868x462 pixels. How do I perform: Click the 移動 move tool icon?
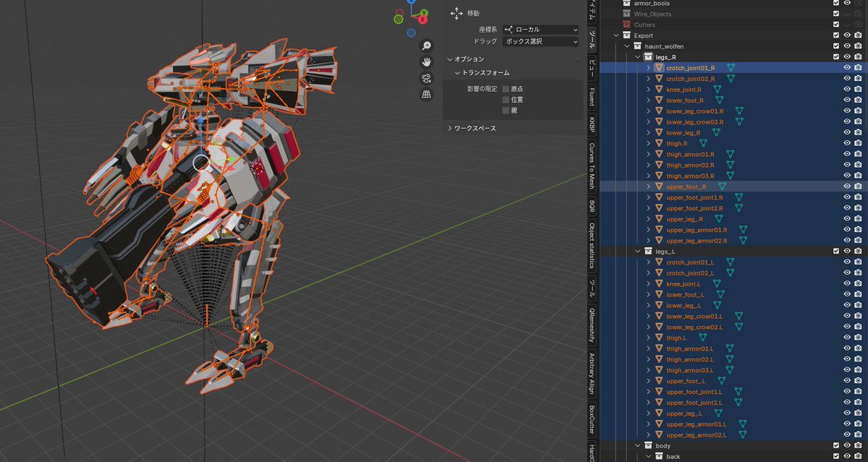coord(456,13)
